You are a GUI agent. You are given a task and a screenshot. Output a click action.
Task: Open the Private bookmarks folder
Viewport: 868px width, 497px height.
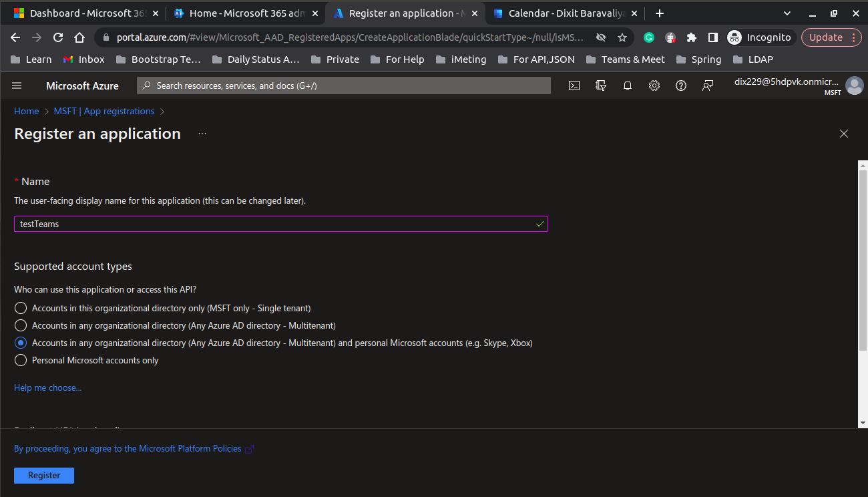pos(335,59)
